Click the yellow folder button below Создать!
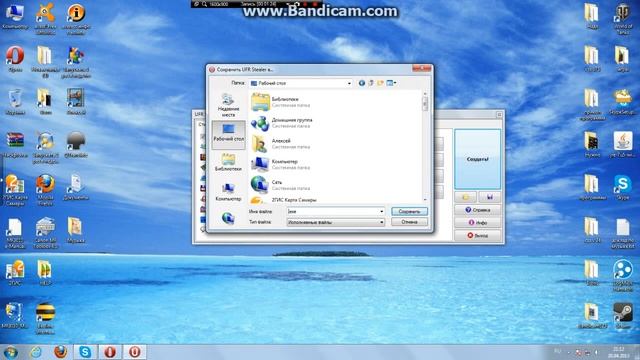 (466, 197)
